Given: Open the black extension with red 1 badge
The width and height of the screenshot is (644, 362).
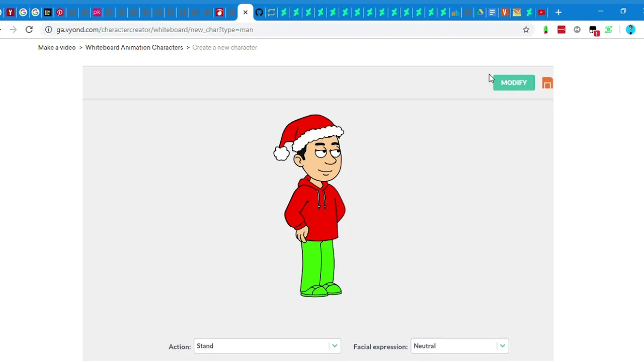Looking at the screenshot, I should pos(594,30).
